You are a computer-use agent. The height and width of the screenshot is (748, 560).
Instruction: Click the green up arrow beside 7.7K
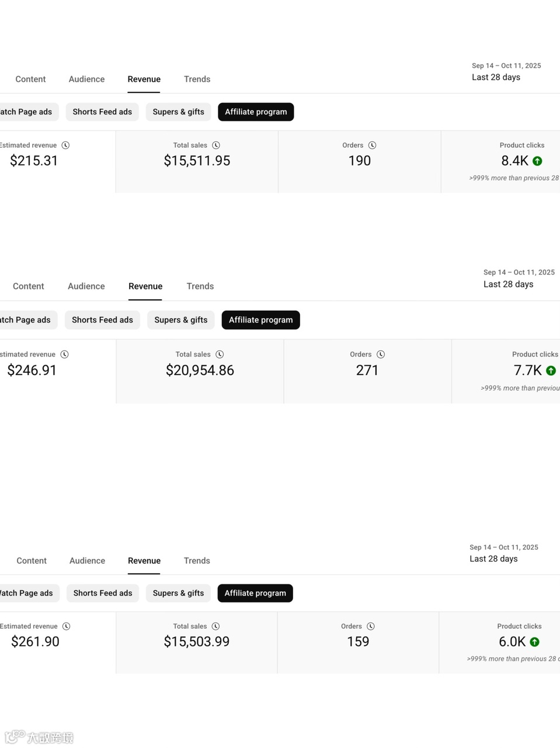[x=551, y=370]
